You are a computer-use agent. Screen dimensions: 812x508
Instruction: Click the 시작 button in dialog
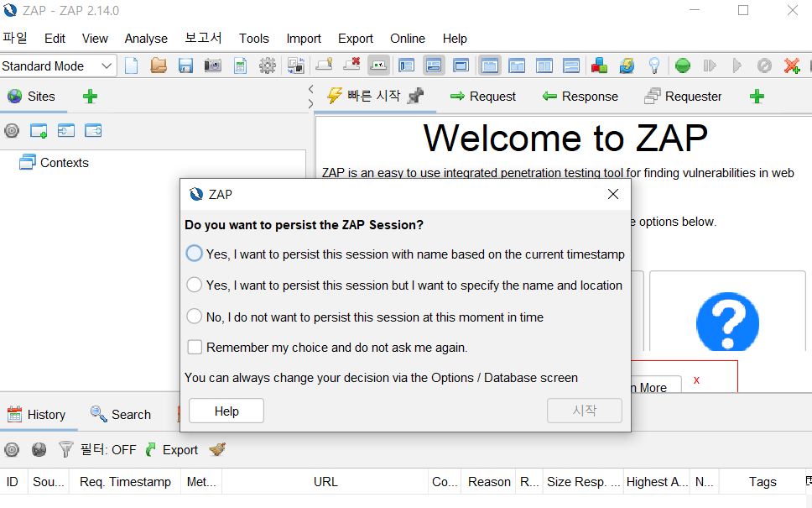point(584,411)
